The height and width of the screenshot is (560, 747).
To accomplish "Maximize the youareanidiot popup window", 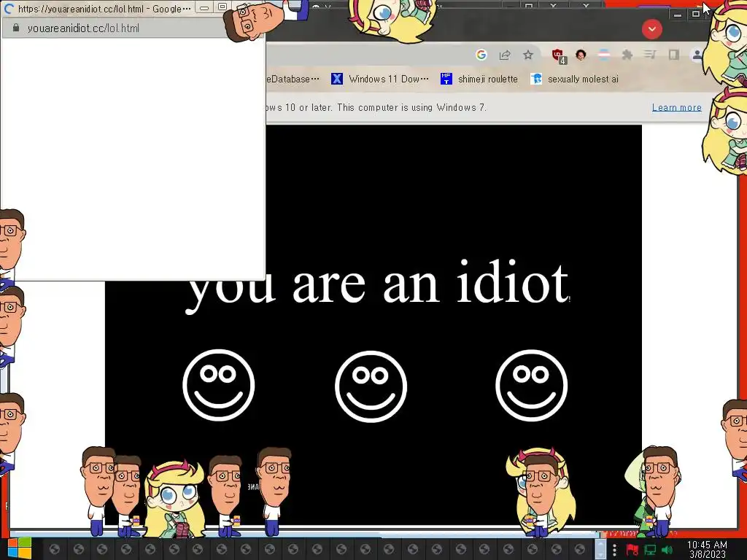I will coord(222,7).
